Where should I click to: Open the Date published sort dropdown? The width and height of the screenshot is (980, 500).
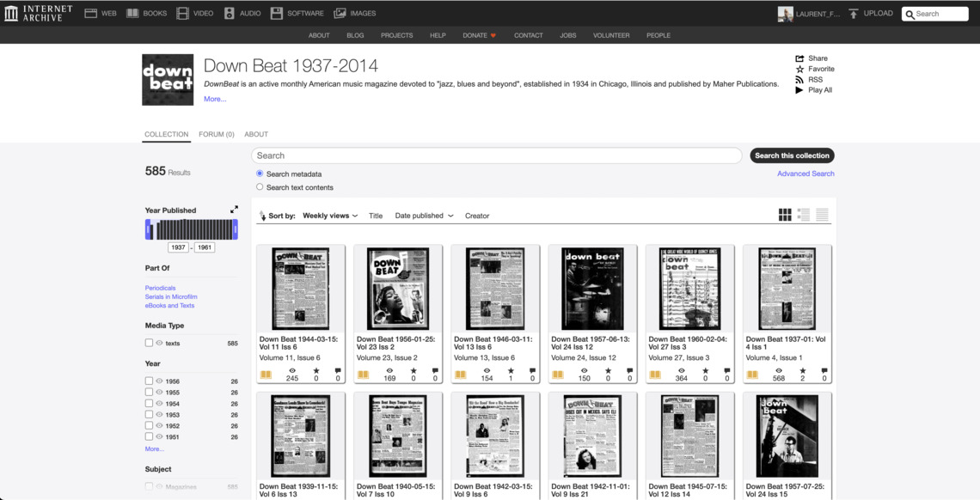[424, 216]
